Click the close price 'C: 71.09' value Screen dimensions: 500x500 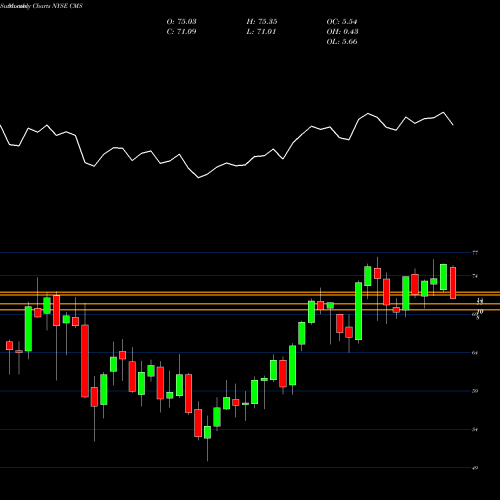click(181, 32)
